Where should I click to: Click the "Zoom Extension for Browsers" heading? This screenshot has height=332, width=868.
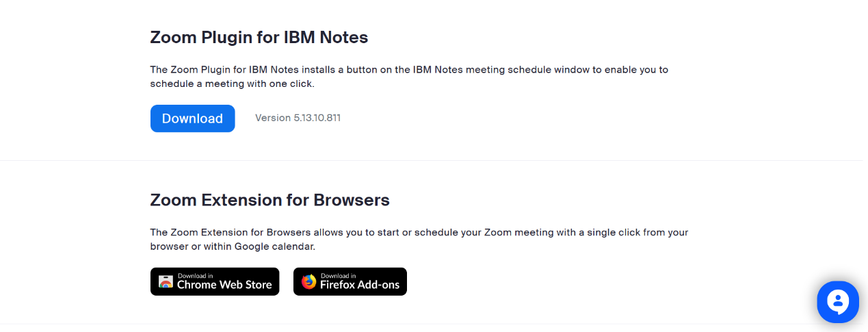269,201
